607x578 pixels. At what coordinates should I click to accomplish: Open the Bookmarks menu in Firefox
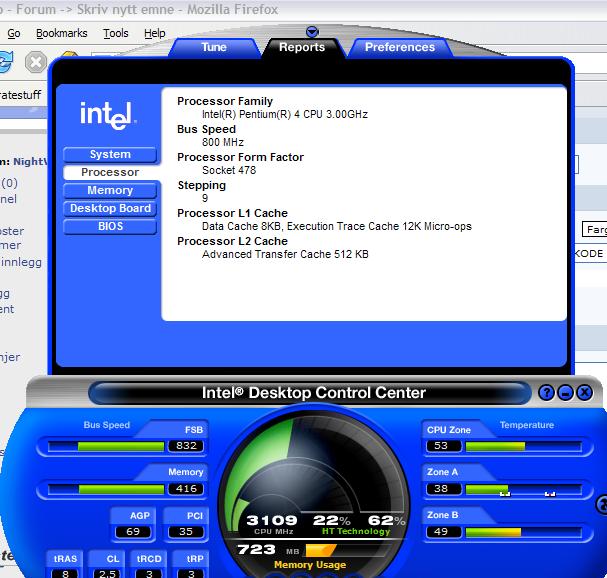[x=62, y=33]
